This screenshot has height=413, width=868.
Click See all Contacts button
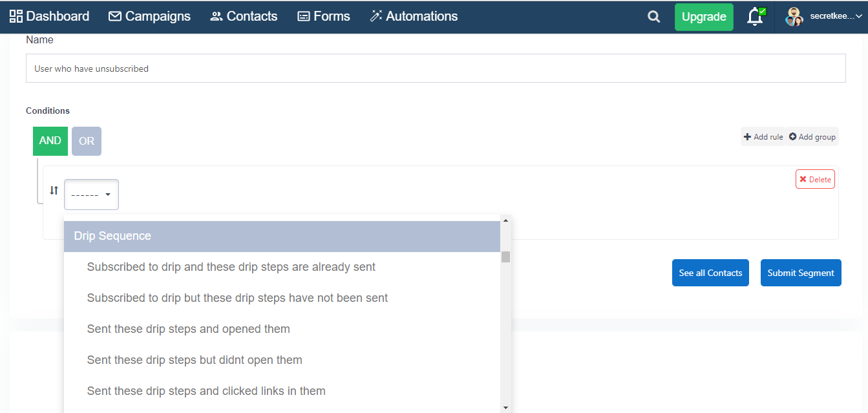[x=710, y=273]
